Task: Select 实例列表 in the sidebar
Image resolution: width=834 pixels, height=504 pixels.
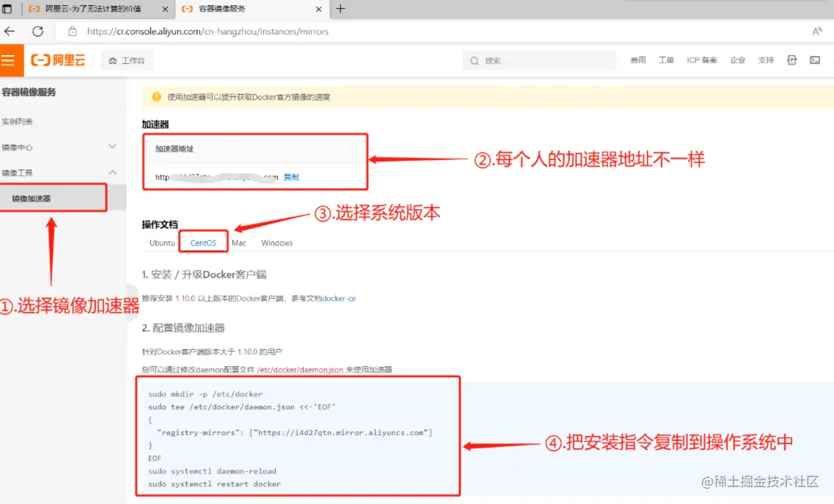Action: click(18, 121)
